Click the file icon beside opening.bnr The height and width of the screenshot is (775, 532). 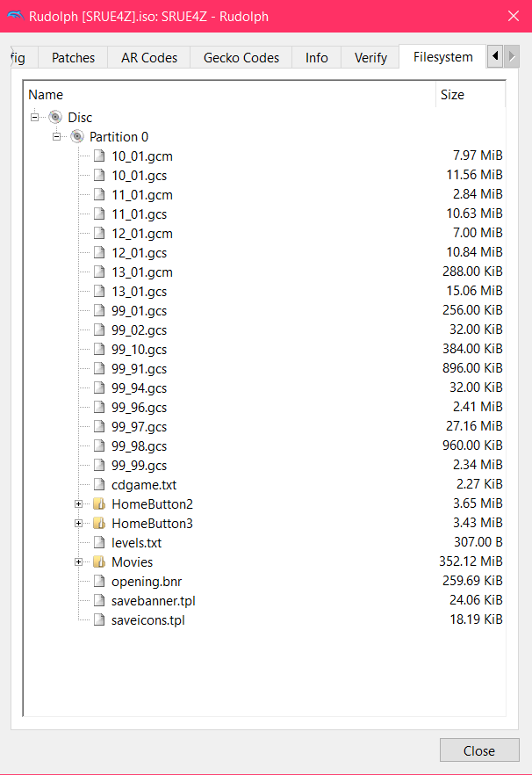click(x=99, y=582)
